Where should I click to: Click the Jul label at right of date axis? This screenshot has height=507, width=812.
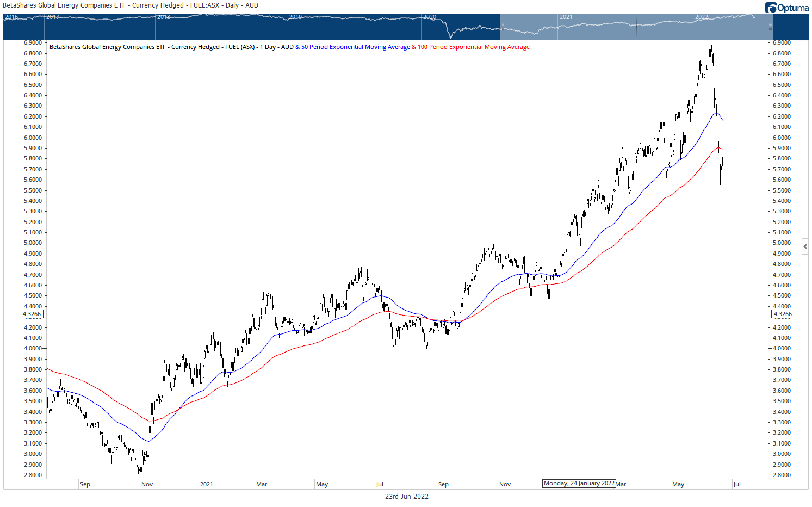736,484
